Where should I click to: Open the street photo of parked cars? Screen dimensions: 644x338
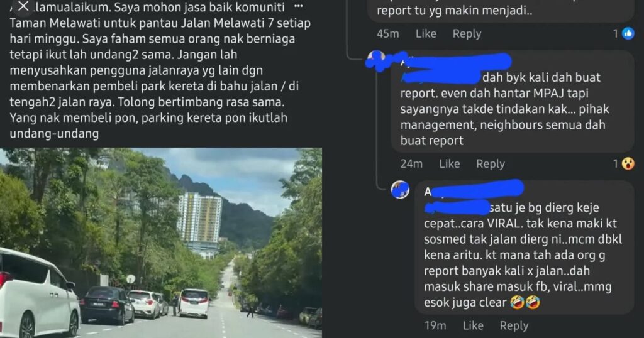(161, 243)
